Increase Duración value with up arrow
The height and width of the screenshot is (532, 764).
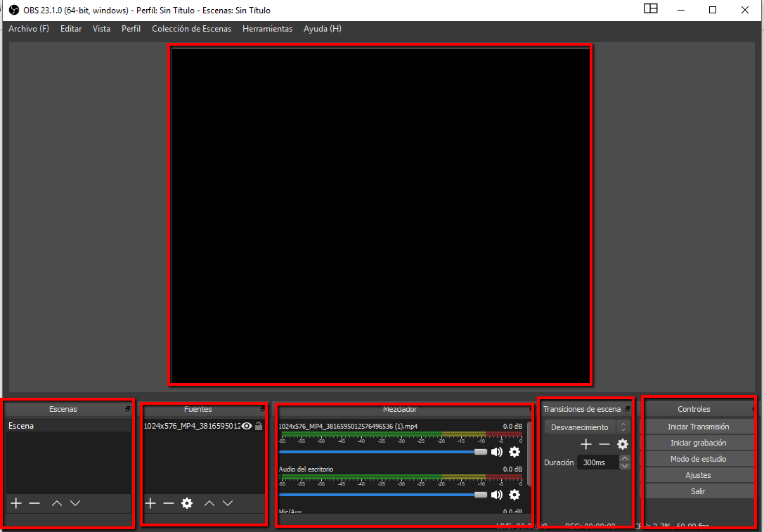pyautogui.click(x=625, y=458)
